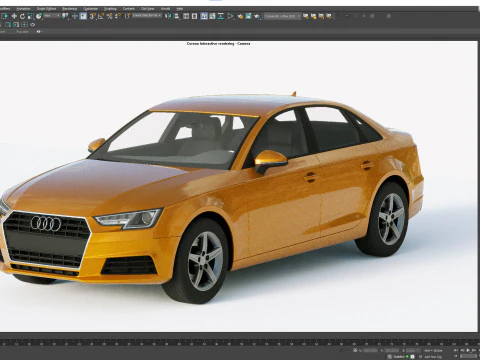The width and height of the screenshot is (480, 360).
Task: Toggle the Ribbon display
Action: click(204, 16)
